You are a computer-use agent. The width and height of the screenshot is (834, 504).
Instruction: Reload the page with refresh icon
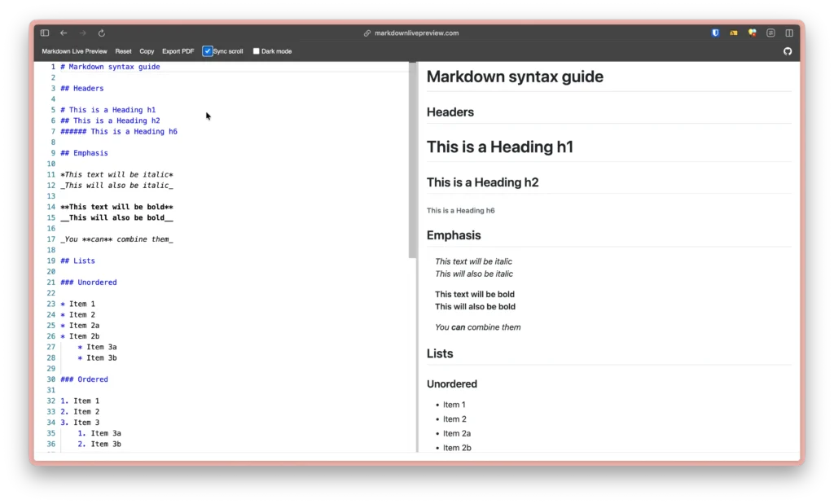pyautogui.click(x=102, y=33)
